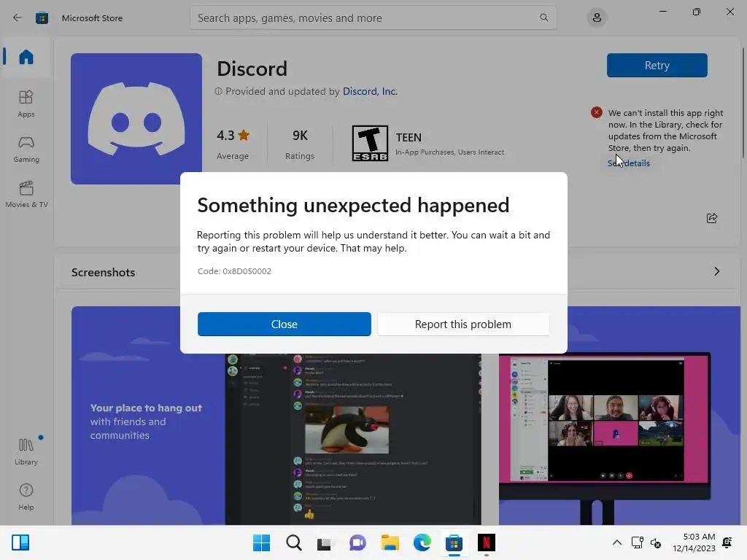Click the Discord app logo
This screenshot has height=560, width=747.
136,119
